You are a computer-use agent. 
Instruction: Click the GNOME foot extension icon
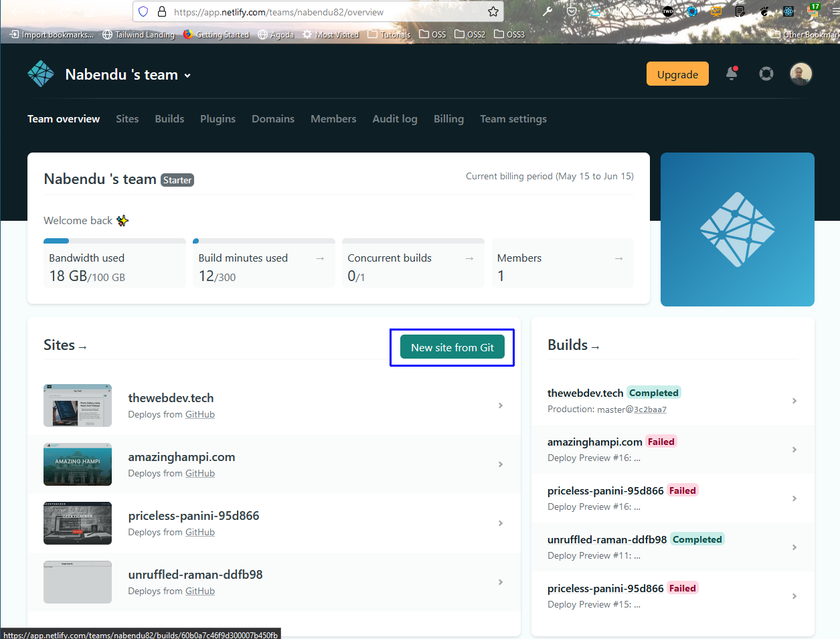(x=764, y=11)
